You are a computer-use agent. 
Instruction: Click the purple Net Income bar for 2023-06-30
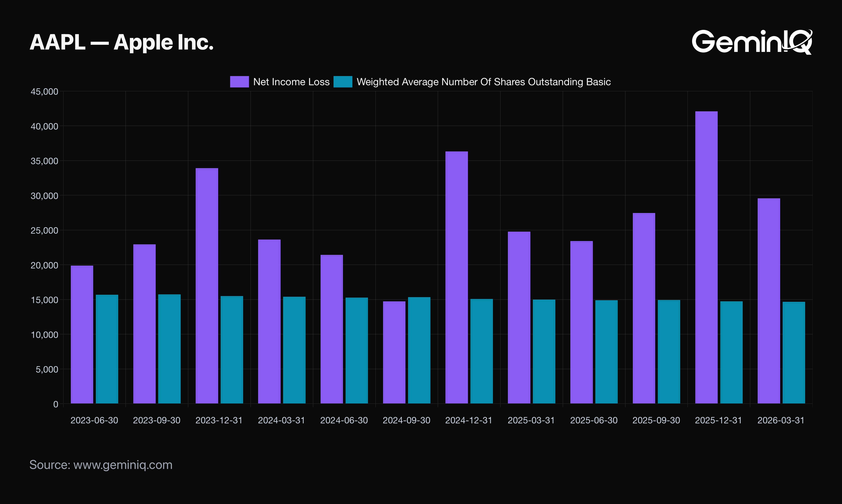tap(82, 335)
